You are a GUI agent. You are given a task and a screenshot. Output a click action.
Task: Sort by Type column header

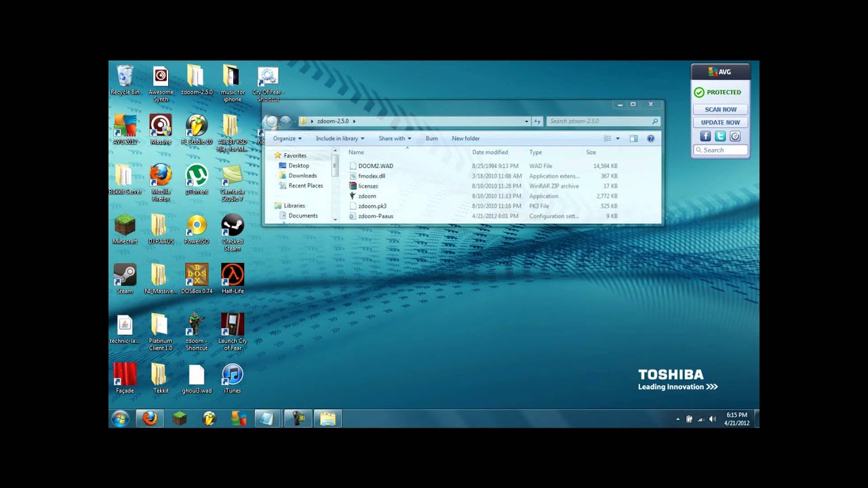553,152
